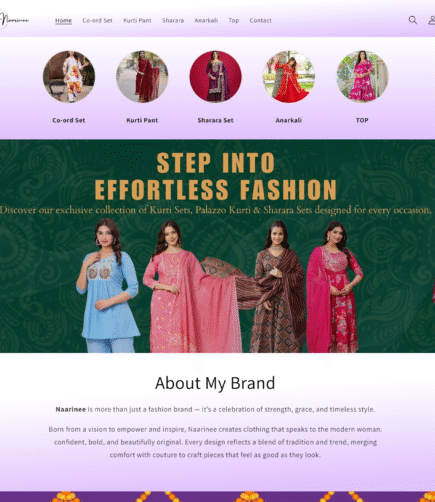The height and width of the screenshot is (502, 435).
Task: Open the Sharara navigation link
Action: click(x=173, y=20)
